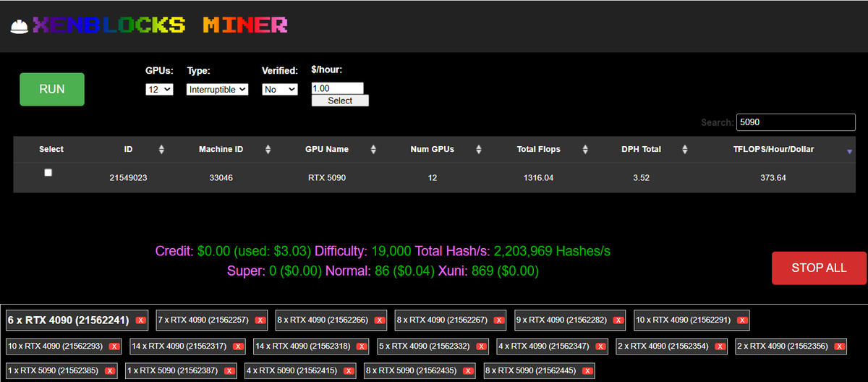Click the DPH Total value 3.52
Image resolution: width=868 pixels, height=382 pixels.
(641, 177)
